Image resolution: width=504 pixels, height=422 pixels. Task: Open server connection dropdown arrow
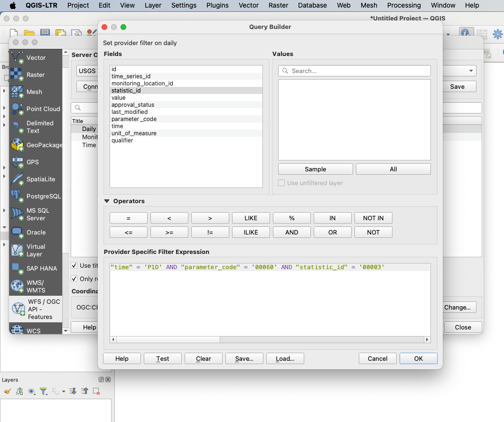click(471, 71)
